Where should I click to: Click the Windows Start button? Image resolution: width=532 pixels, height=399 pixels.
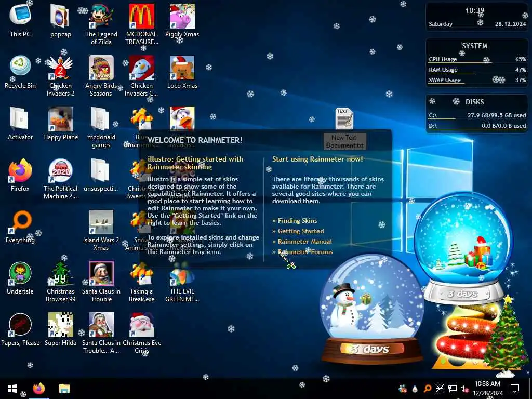(12, 389)
